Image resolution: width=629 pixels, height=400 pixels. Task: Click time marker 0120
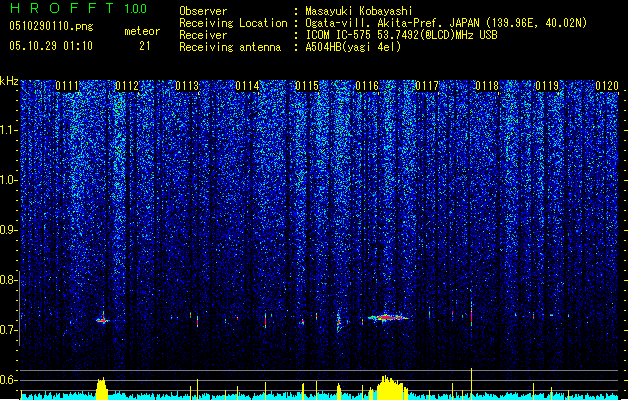607,86
